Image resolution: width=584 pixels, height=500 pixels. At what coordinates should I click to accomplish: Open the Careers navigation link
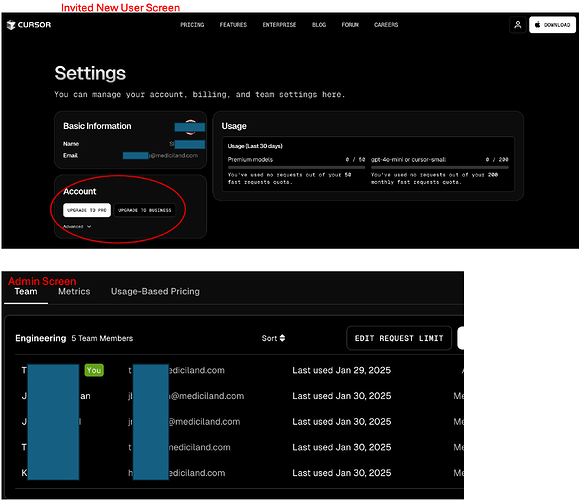pos(386,25)
